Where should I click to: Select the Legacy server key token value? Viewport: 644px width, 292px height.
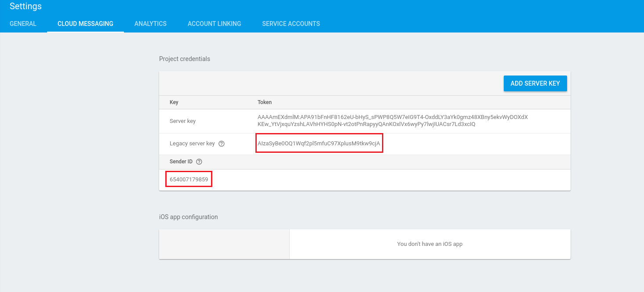(x=319, y=144)
